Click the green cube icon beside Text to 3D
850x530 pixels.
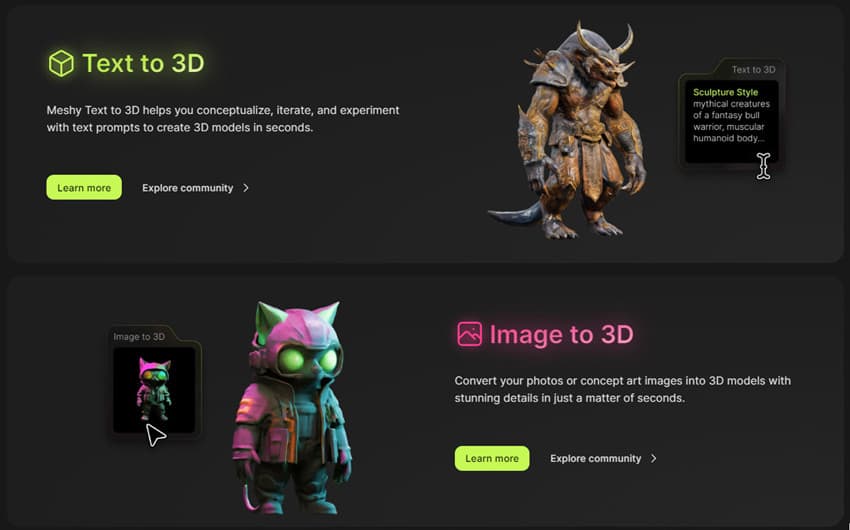(61, 63)
